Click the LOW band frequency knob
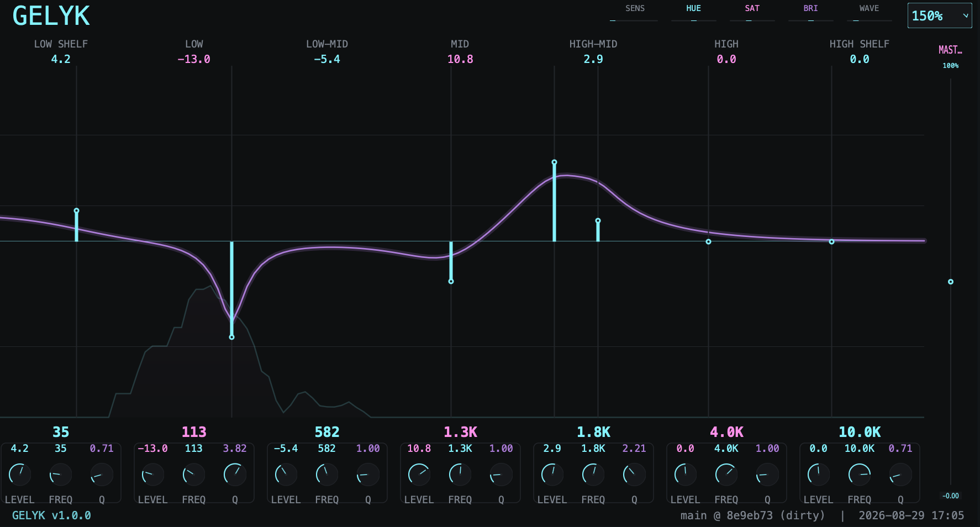This screenshot has width=980, height=527. (x=194, y=475)
